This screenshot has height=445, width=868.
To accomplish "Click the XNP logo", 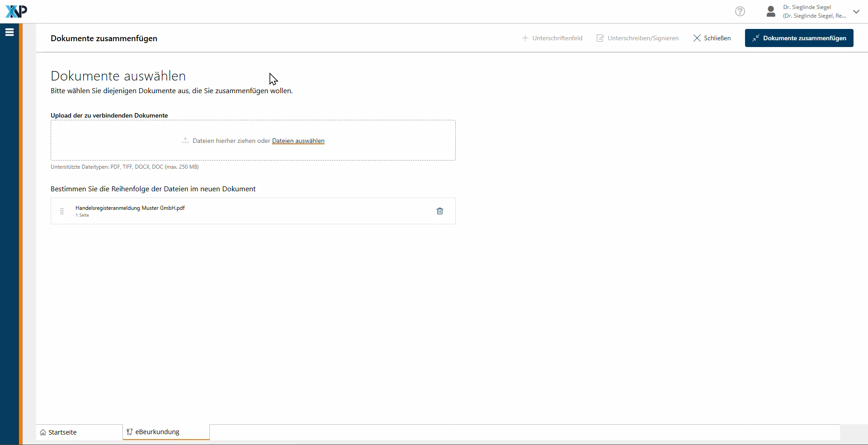I will 16,11.
